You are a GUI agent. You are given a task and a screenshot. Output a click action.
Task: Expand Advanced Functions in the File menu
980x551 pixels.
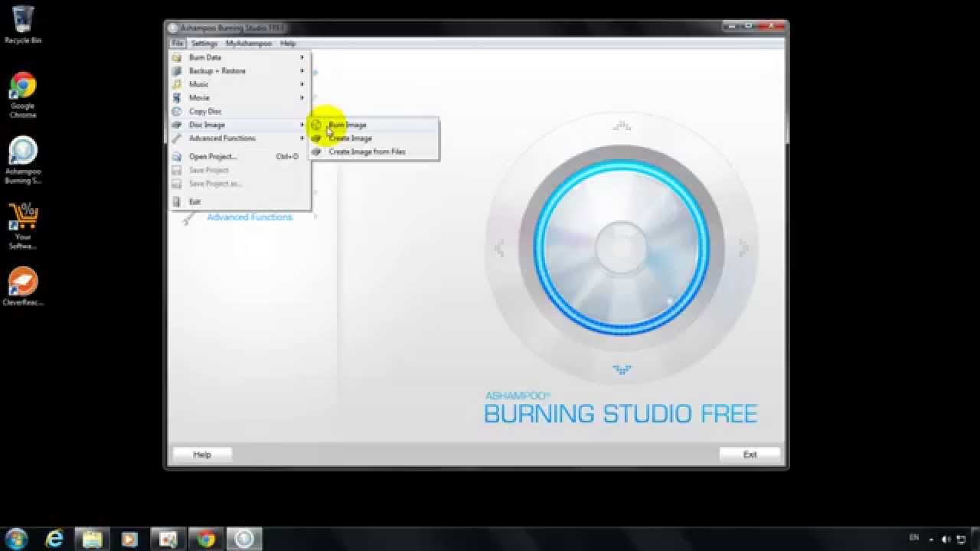pos(240,139)
